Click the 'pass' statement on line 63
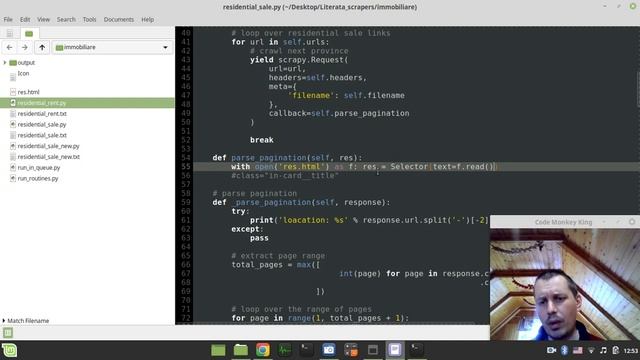Viewport: 640px width, 360px height. (259, 238)
